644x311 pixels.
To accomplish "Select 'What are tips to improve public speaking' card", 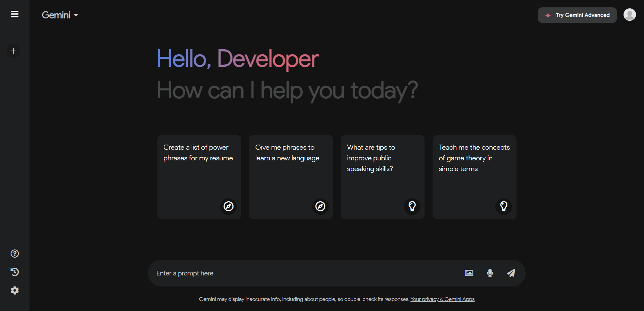I will coord(383,177).
